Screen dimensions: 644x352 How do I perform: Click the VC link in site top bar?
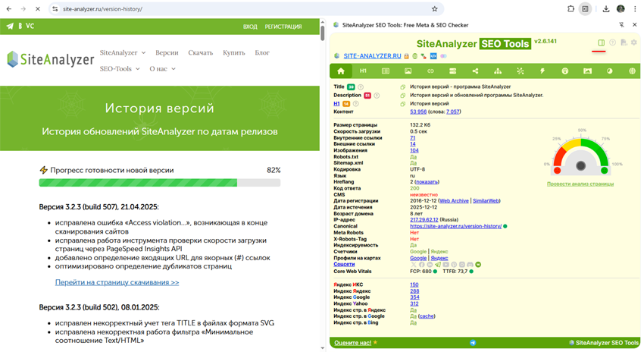click(30, 26)
